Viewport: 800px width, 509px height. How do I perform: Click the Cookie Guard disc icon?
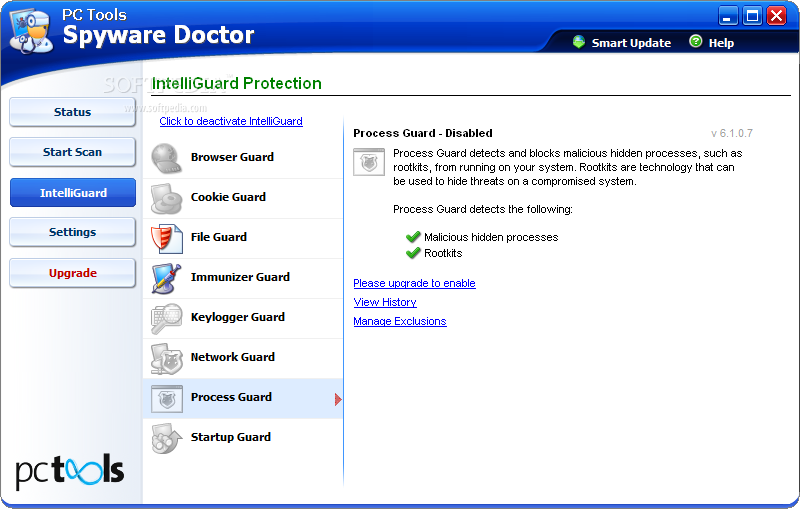166,198
